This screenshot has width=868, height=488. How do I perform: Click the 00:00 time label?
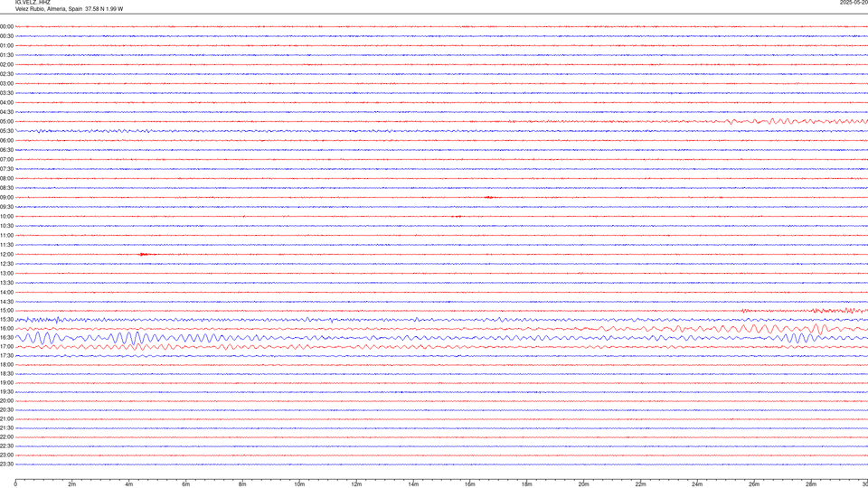coord(6,26)
